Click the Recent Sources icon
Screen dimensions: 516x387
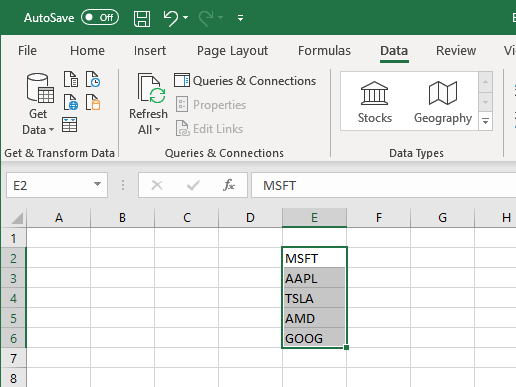93,79
